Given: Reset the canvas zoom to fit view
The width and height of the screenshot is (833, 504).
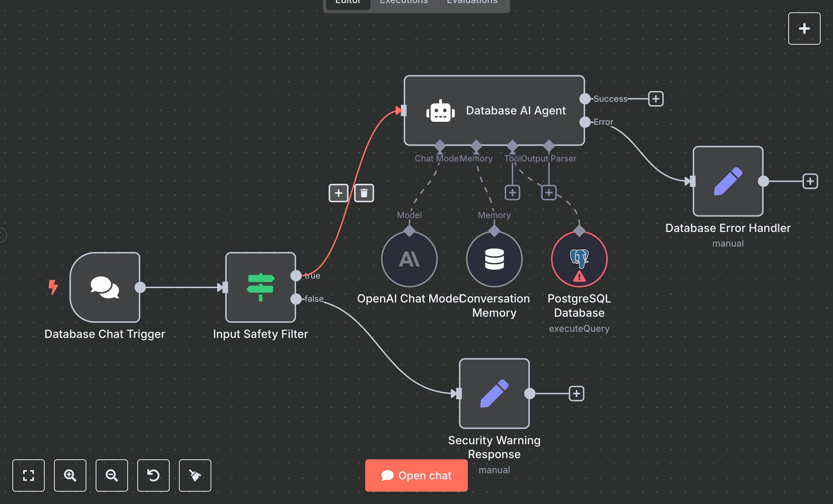Looking at the screenshot, I should point(29,475).
